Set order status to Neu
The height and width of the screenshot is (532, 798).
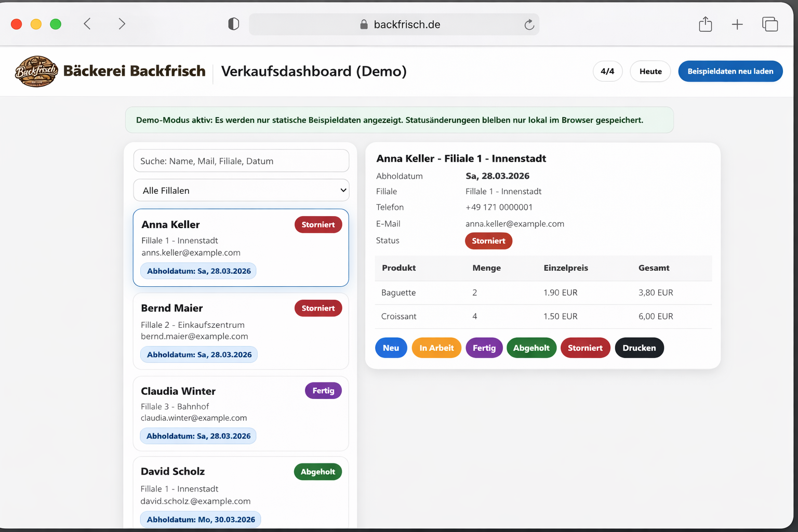click(x=391, y=348)
